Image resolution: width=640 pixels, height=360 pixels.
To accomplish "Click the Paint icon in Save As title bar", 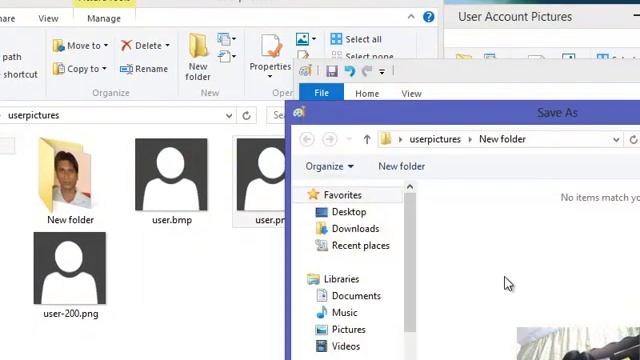I will 299,112.
